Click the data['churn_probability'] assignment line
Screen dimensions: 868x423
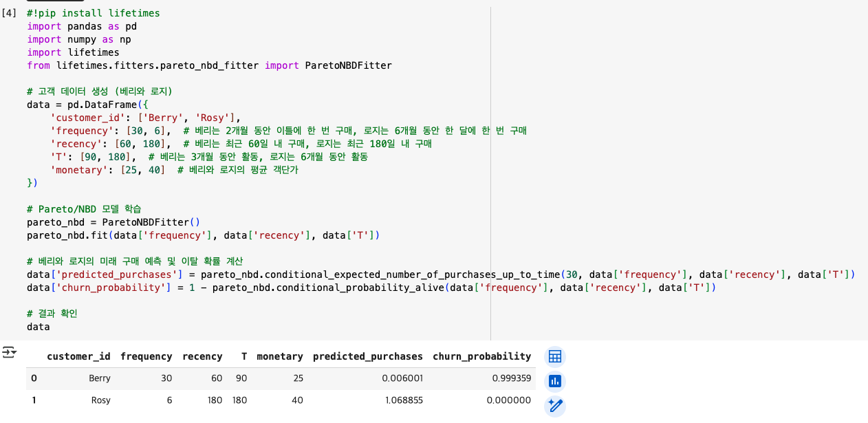click(x=371, y=288)
